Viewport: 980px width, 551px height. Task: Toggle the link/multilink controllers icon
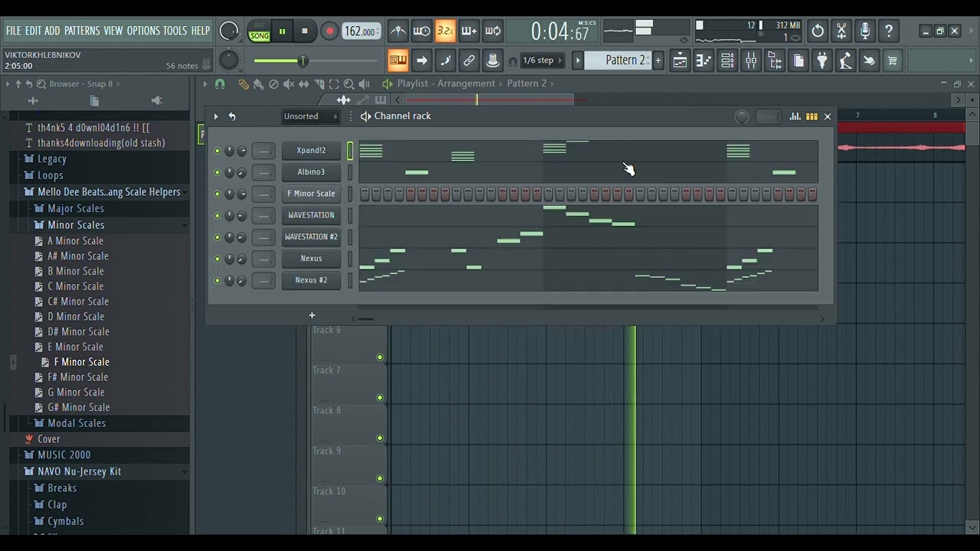point(469,60)
